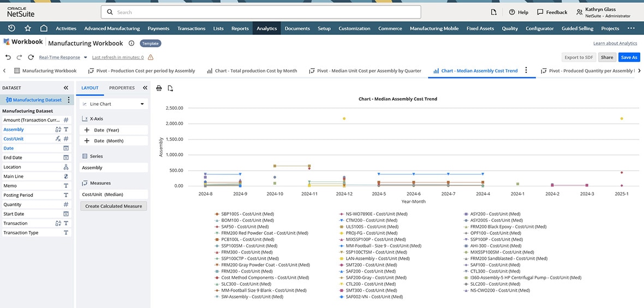Refresh the workbook data
The width and height of the screenshot is (644, 308).
(31, 57)
